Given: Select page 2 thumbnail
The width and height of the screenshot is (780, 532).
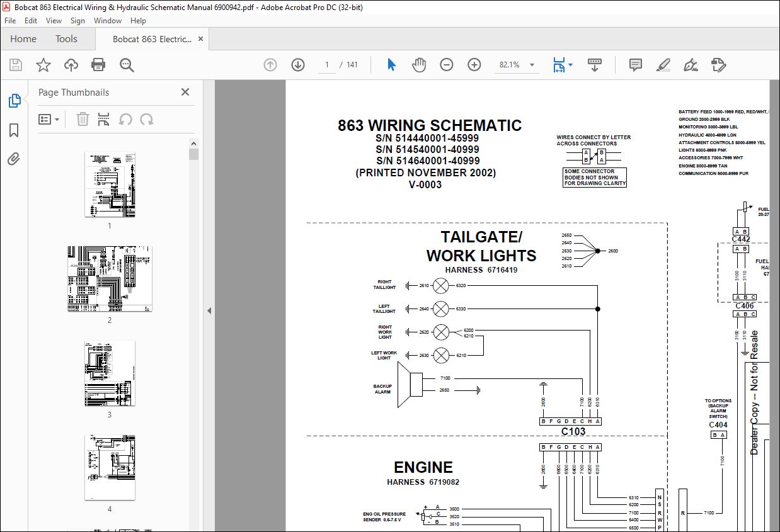Looking at the screenshot, I should (110, 279).
